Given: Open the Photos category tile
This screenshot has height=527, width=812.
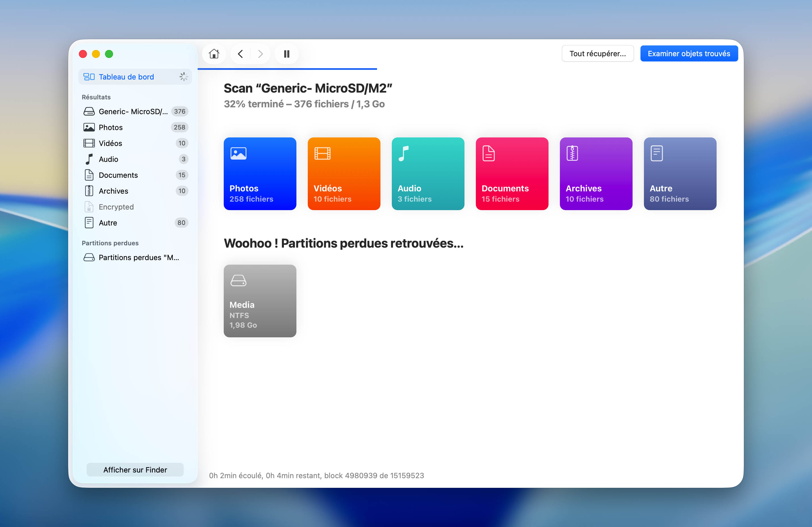Looking at the screenshot, I should click(x=260, y=173).
